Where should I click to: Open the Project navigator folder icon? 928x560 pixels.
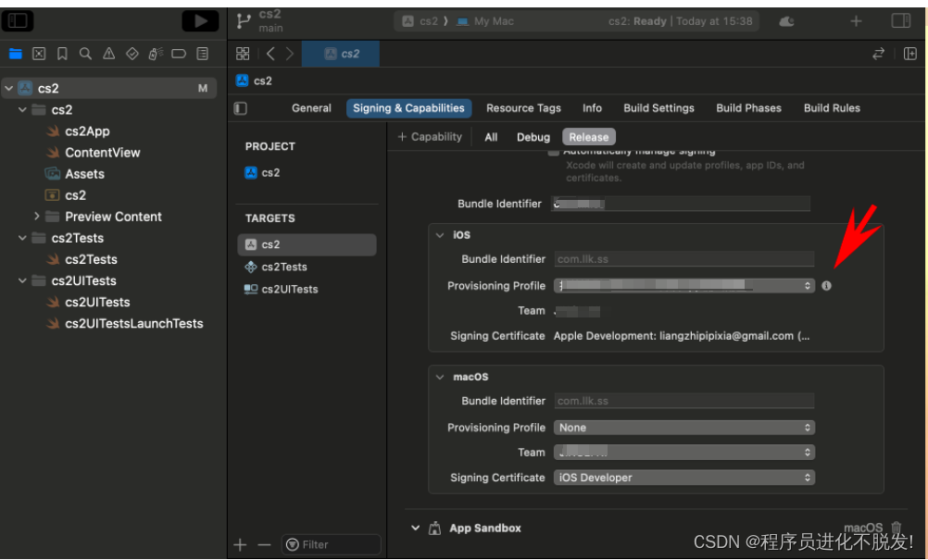click(16, 54)
